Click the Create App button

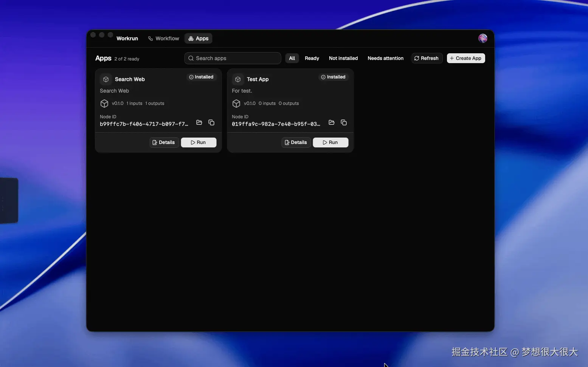pyautogui.click(x=466, y=58)
